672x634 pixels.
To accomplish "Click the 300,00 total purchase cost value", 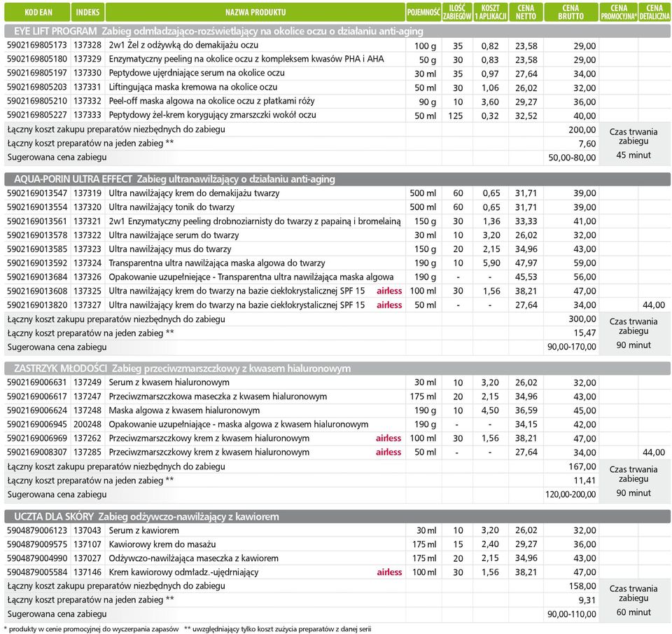I will 582,319.
